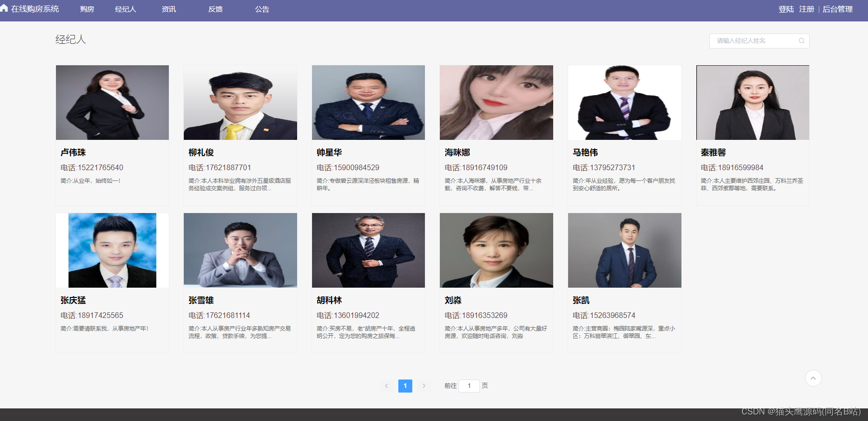Viewport: 868px width, 421px height.
Task: Select page 1 in pagination
Action: tap(405, 386)
